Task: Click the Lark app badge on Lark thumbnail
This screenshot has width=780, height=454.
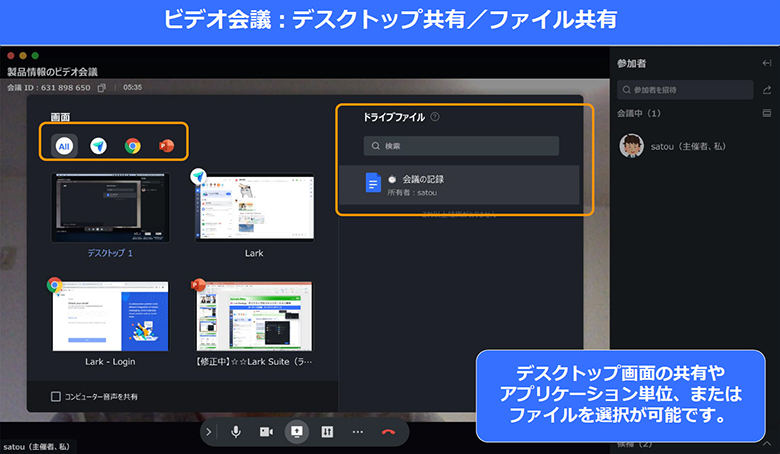Action: pyautogui.click(x=198, y=176)
